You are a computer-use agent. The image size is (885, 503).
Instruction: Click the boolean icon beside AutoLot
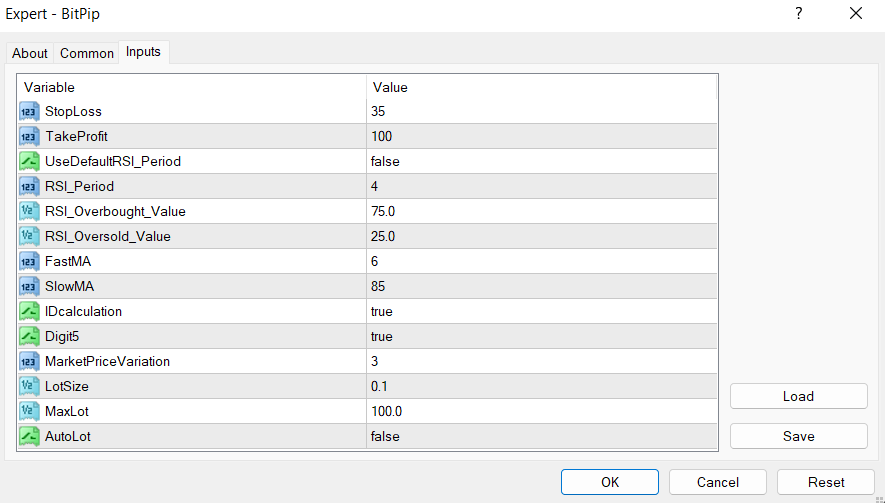[29, 436]
